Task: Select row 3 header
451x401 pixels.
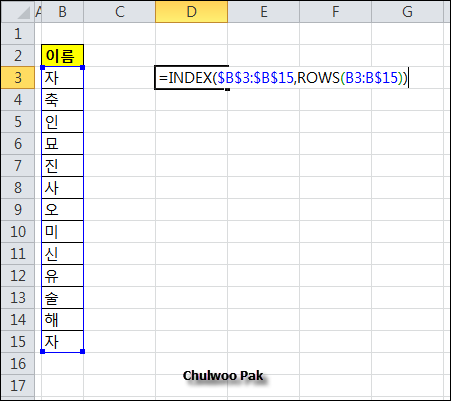Action: (18, 78)
